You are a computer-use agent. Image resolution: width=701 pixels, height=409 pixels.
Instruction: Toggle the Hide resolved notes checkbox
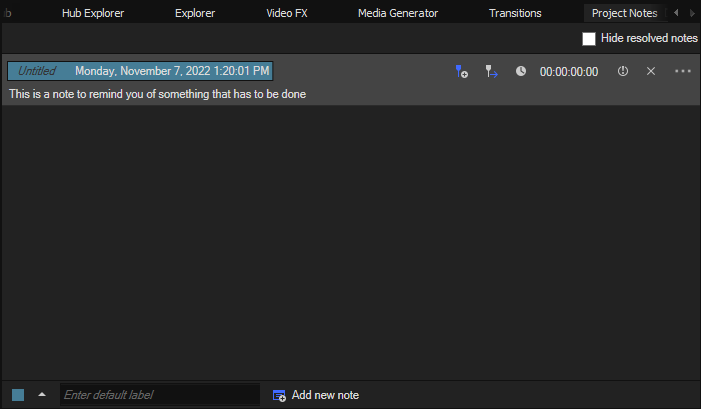click(589, 38)
